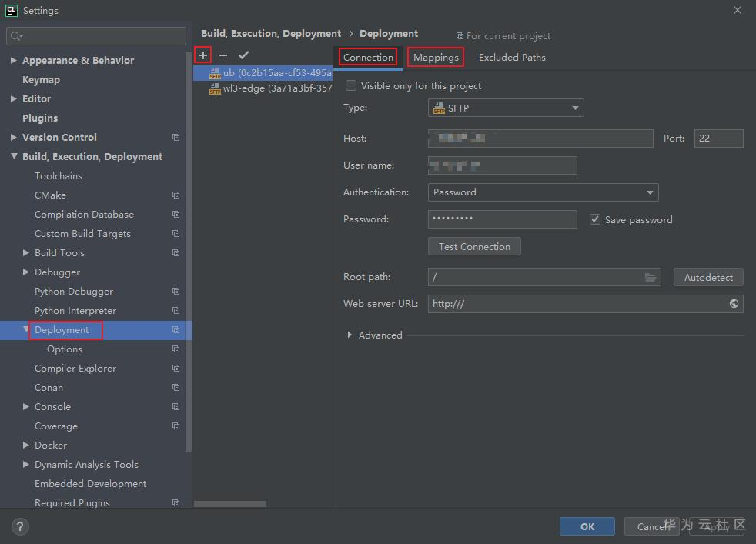Image resolution: width=756 pixels, height=544 pixels.
Task: Click project-level icon next to Compiler Explorer
Action: [176, 368]
